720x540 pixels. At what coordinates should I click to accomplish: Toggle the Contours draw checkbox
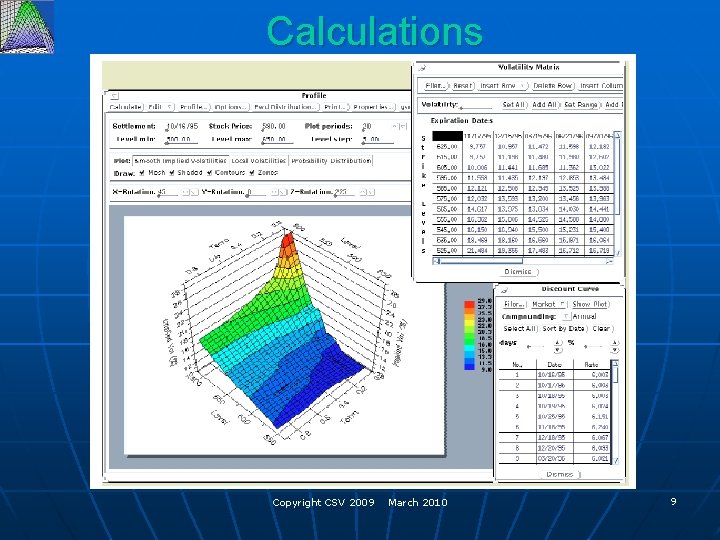coord(209,173)
